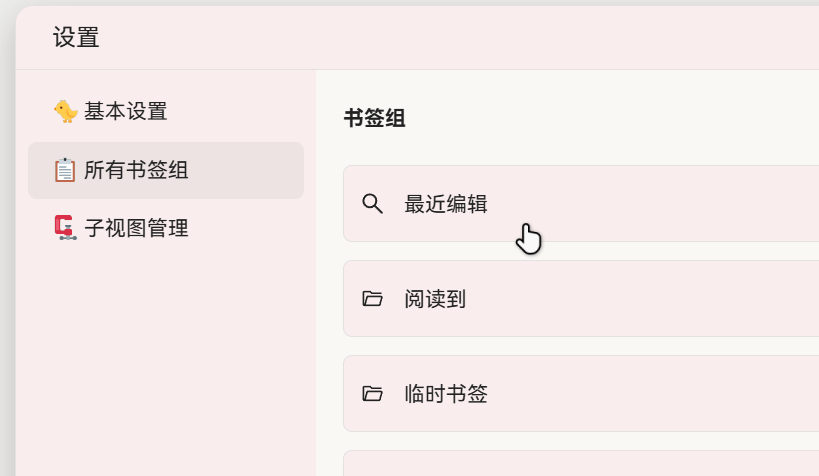
Task: Open the 基本设置 settings section
Action: coord(125,111)
